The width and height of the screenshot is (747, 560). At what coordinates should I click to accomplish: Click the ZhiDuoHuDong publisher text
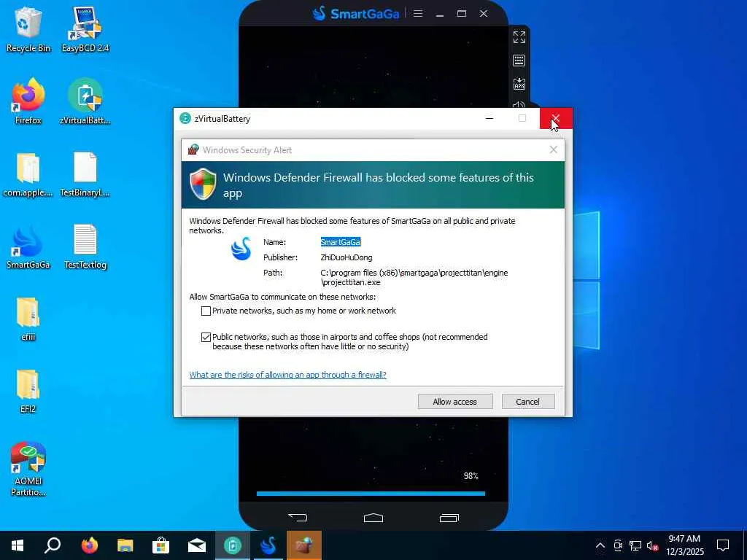coord(347,257)
